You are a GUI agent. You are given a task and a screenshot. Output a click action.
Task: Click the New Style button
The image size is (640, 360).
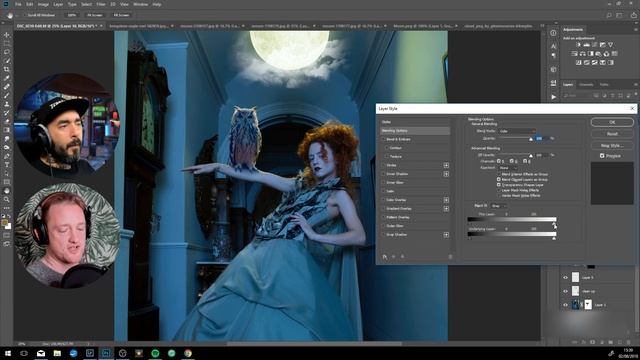tap(612, 145)
